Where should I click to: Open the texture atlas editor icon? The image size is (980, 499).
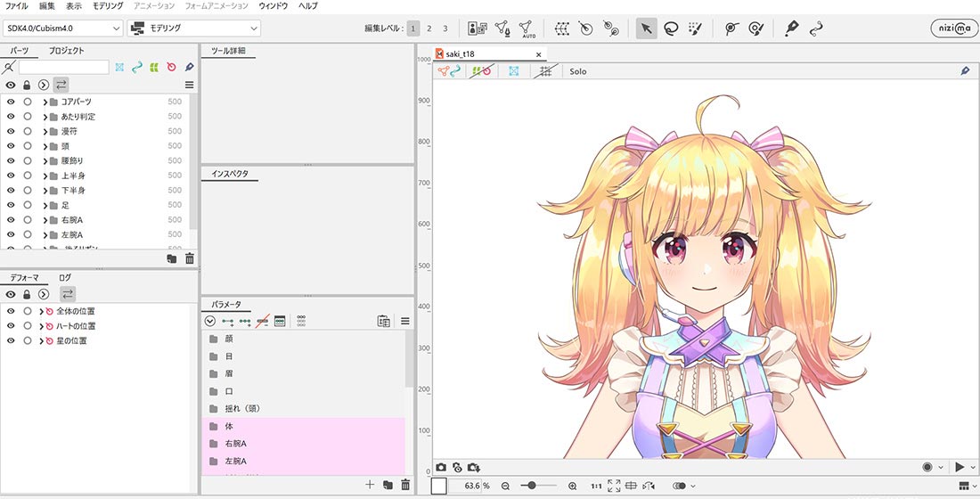point(478,29)
